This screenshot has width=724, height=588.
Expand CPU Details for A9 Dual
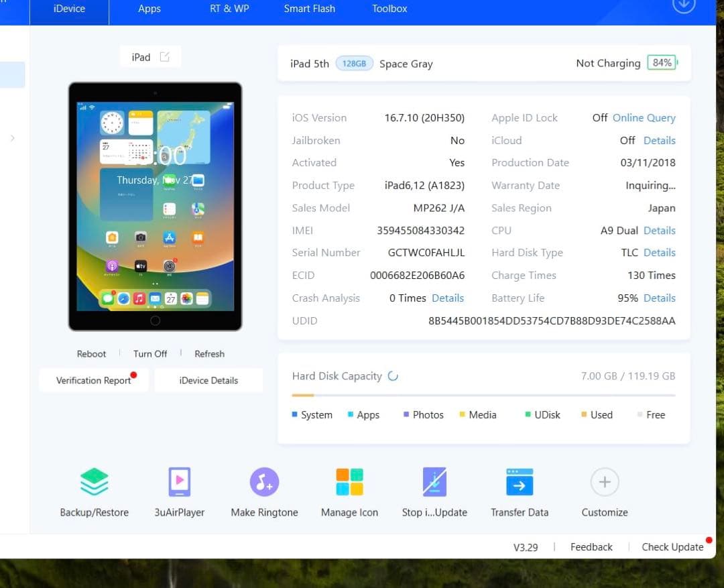click(x=659, y=230)
